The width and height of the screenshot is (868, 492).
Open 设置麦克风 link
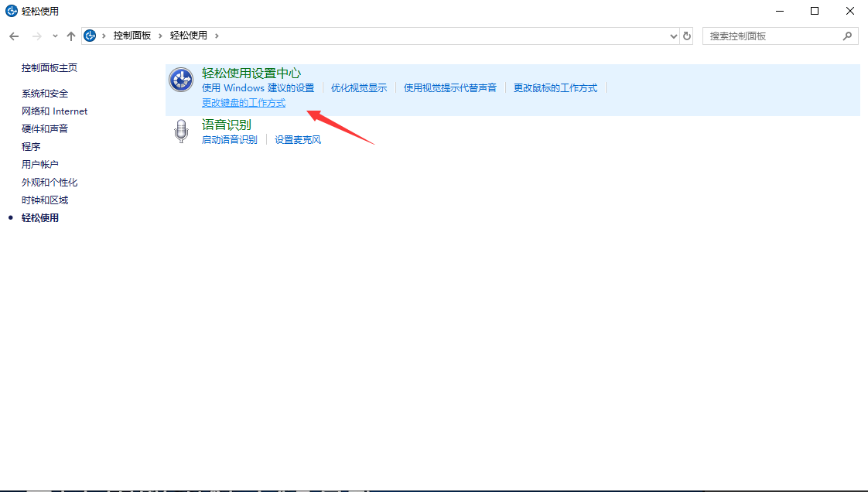pos(298,140)
